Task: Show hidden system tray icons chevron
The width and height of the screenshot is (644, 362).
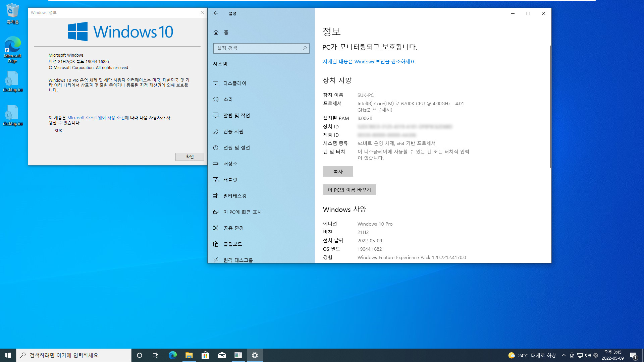Action: (x=564, y=355)
